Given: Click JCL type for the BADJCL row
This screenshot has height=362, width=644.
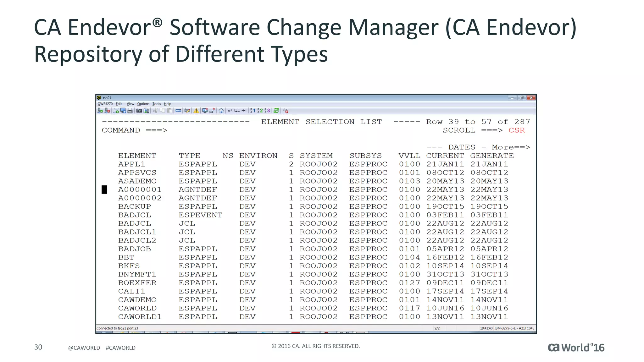Looking at the screenshot, I should (187, 224).
